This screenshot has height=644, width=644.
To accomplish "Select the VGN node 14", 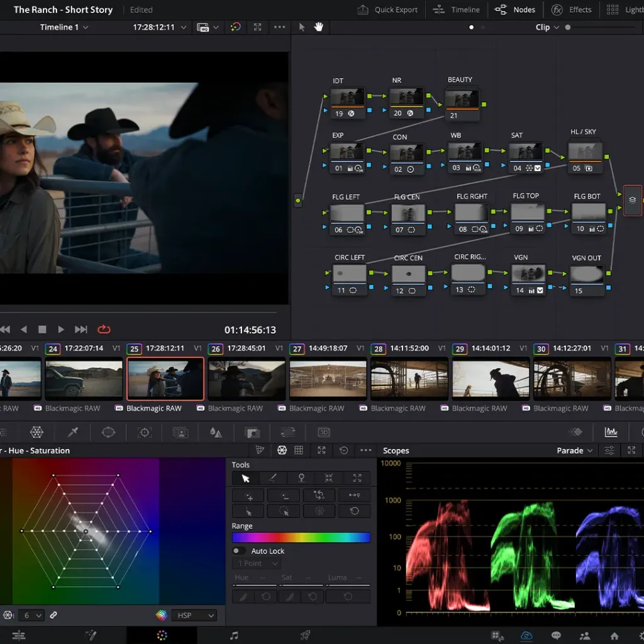I will [528, 280].
